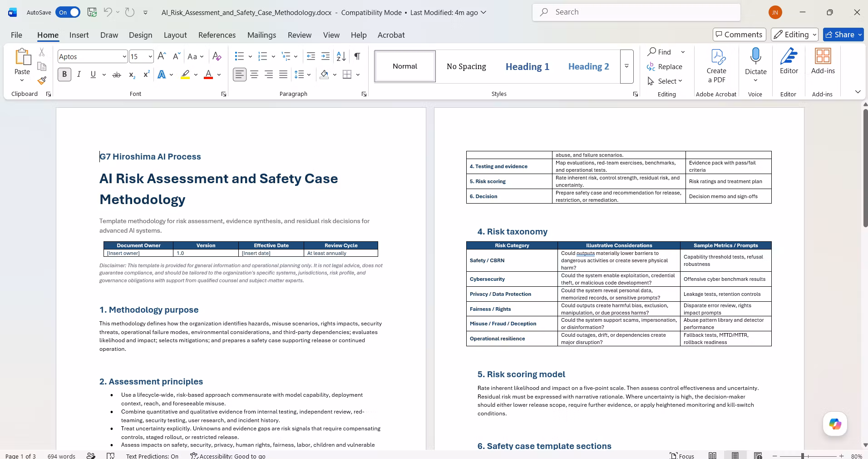This screenshot has height=459, width=868.
Task: Increase font size with the grow icon
Action: [x=162, y=56]
